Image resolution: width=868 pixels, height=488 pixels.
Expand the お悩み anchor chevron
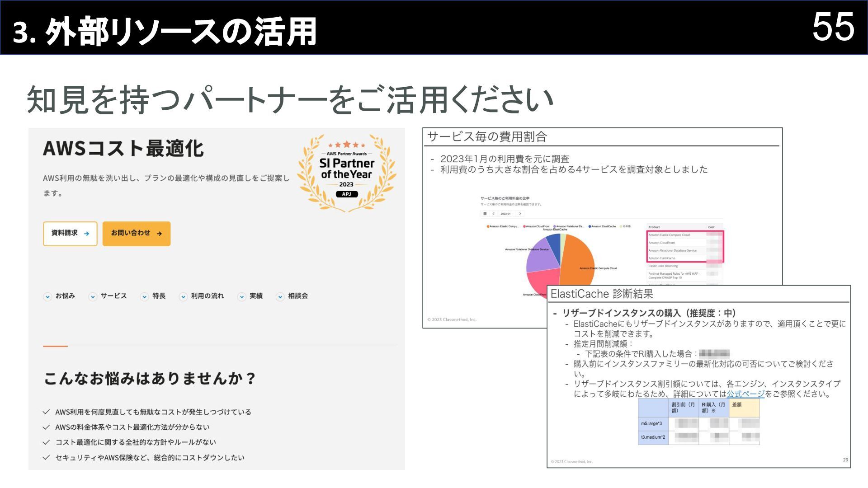[x=47, y=297]
